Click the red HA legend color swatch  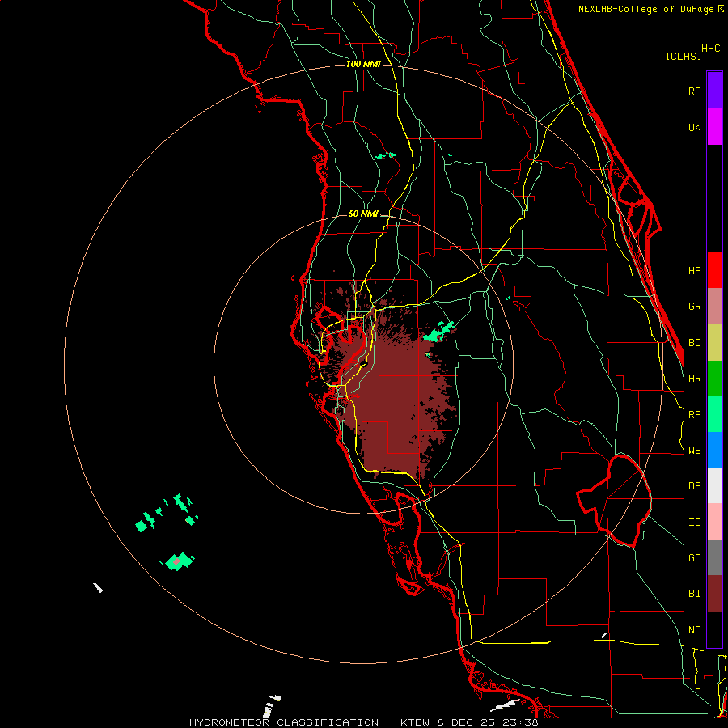pos(714,270)
